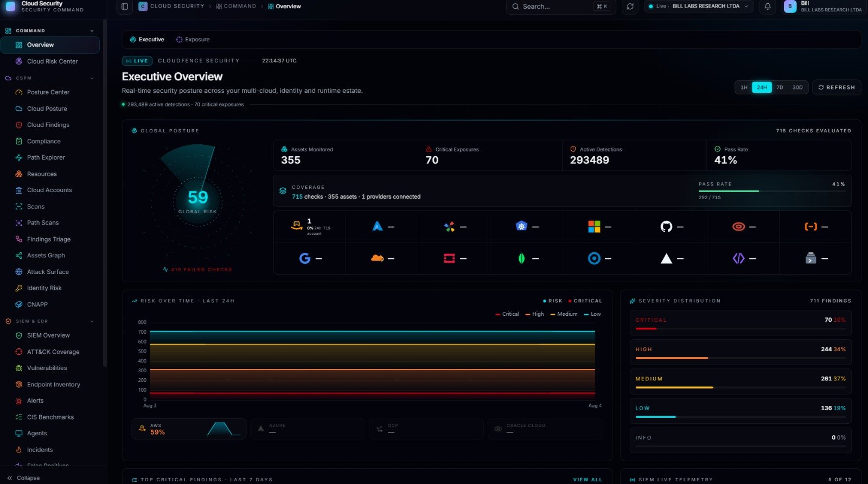Toggle Critical legend entry in risk chart
868x484 pixels.
pyautogui.click(x=507, y=314)
